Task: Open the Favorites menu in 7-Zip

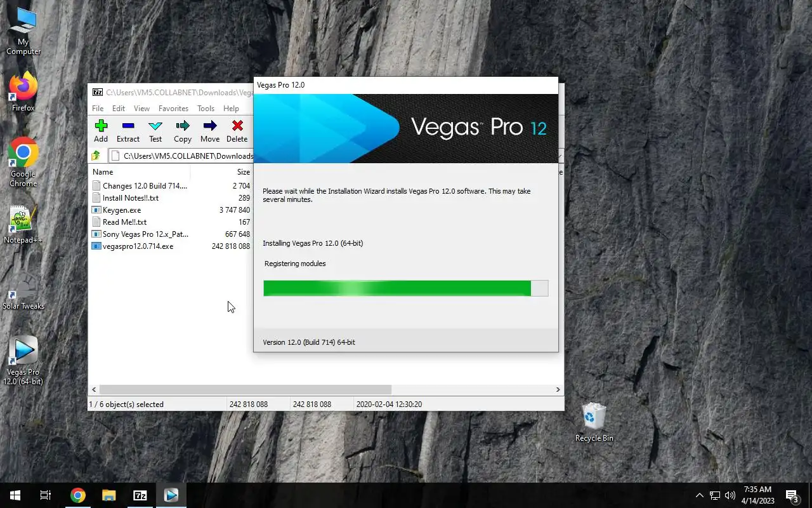Action: click(x=173, y=109)
